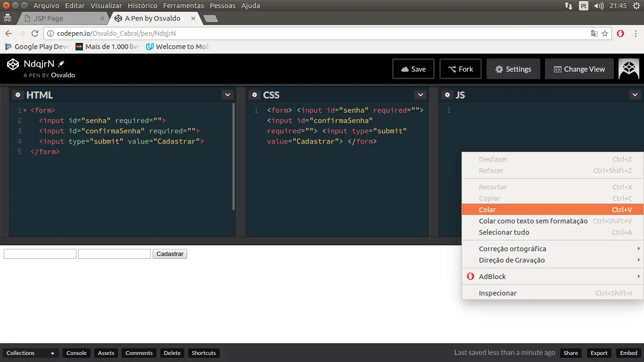Image resolution: width=644 pixels, height=362 pixels.
Task: Click the browser reload icon
Action: 35,33
